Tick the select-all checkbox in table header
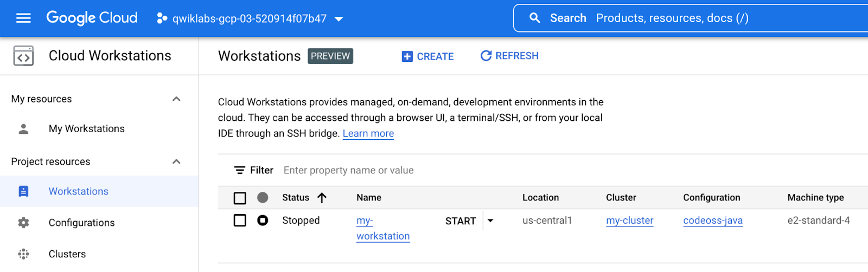This screenshot has width=868, height=272. point(240,198)
